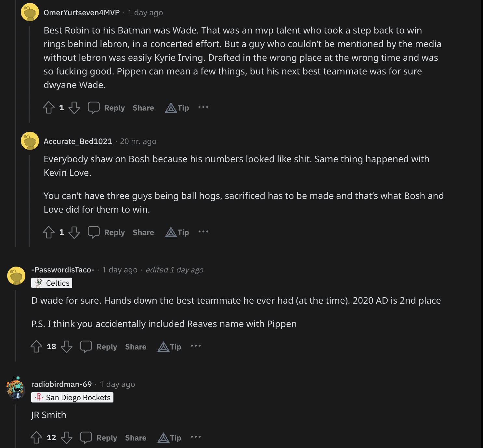Image resolution: width=483 pixels, height=448 pixels.
Task: Click radiobirdman-69's avatar image
Action: tap(16, 388)
